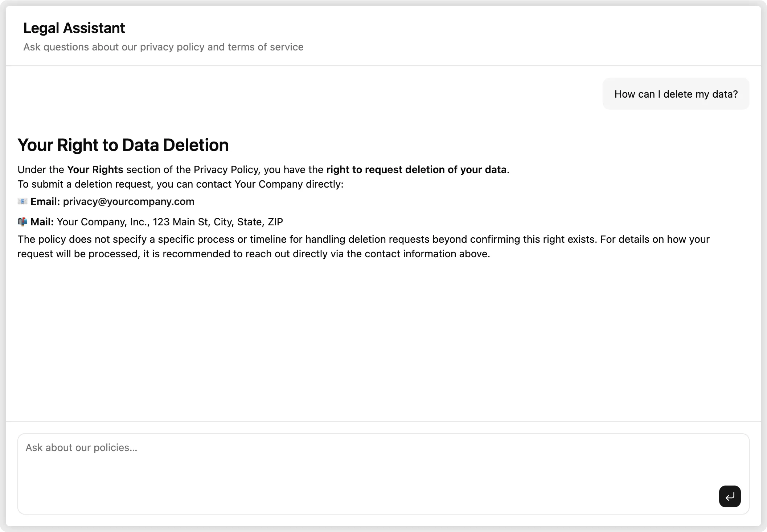Click the email envelope emoji icon

tap(22, 201)
